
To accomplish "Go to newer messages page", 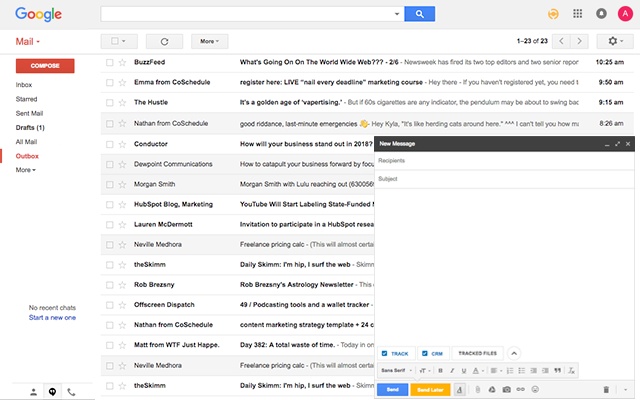I will 561,41.
